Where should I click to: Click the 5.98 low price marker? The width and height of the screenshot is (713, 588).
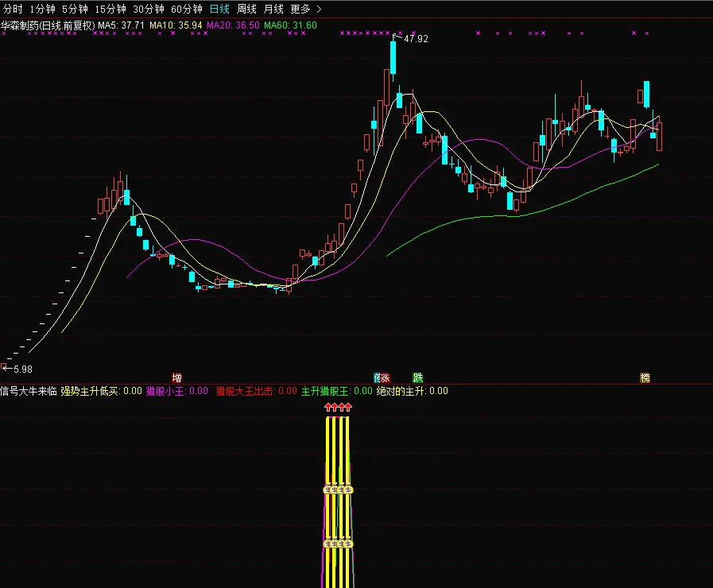[23, 369]
